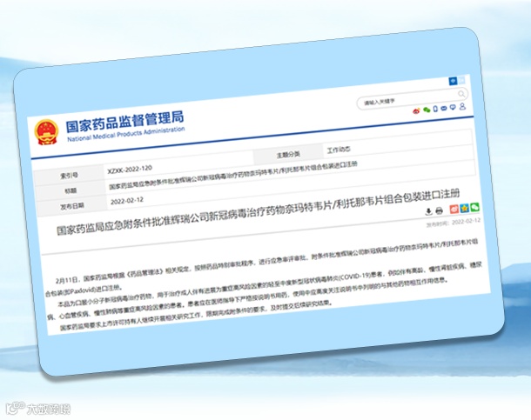
Task: Click the 发布日期 label cell
Action: (72, 206)
